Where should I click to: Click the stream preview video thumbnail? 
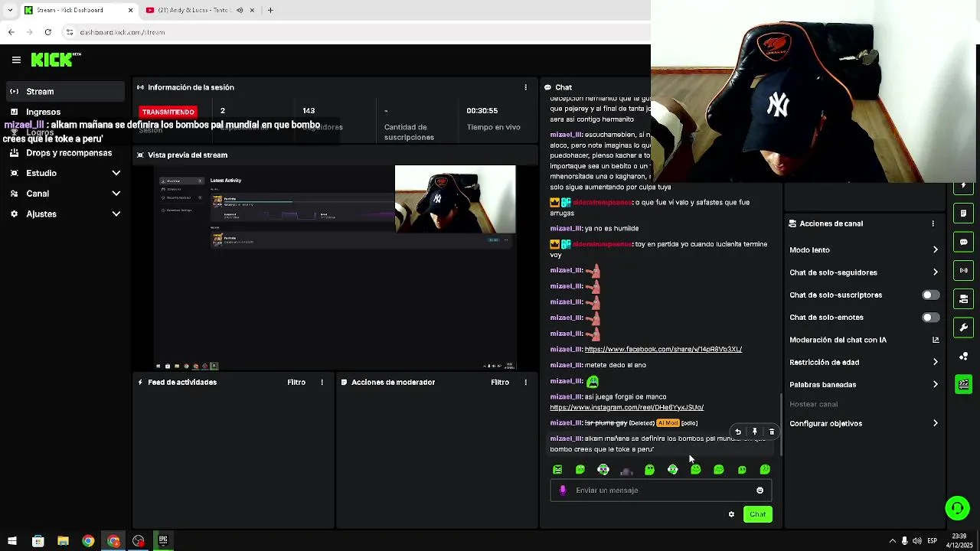[x=335, y=268]
